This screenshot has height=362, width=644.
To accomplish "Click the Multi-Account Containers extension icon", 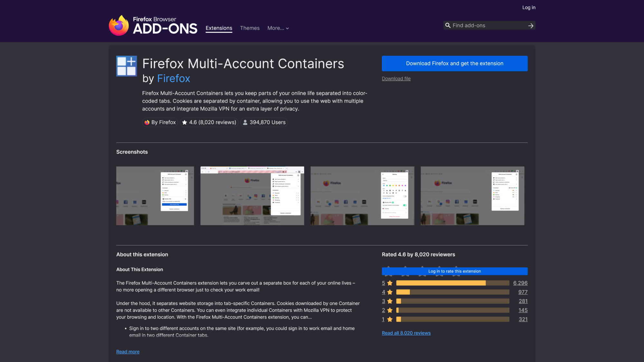I will coord(127,66).
